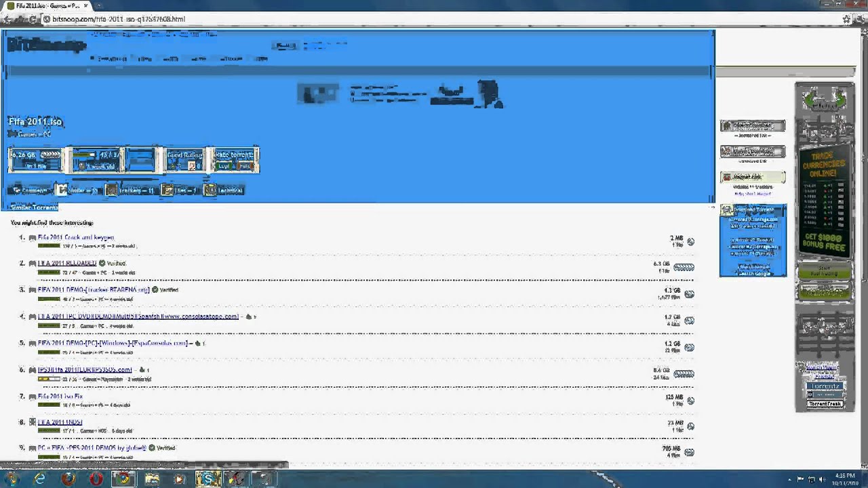This screenshot has width=868, height=488.
Task: Rate the torrent as Fake
Action: (x=245, y=166)
